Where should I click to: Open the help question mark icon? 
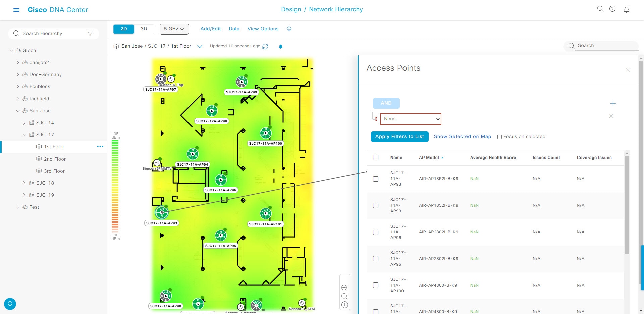click(612, 9)
